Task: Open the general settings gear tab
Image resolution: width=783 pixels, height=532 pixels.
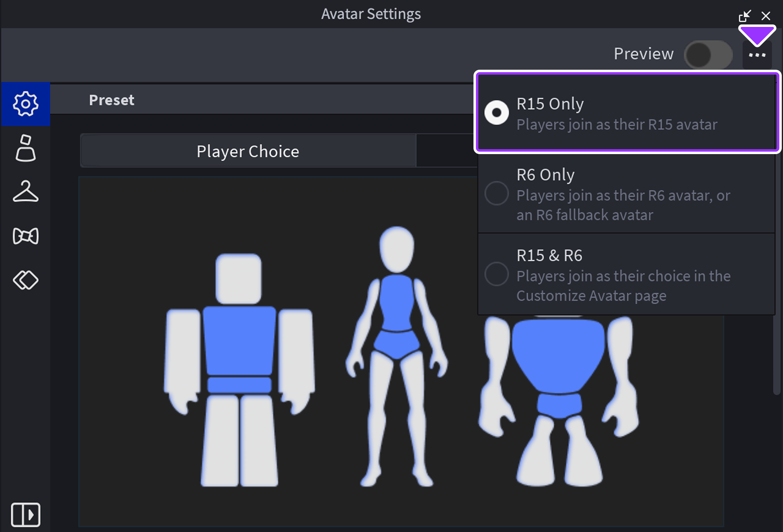Action: point(25,104)
